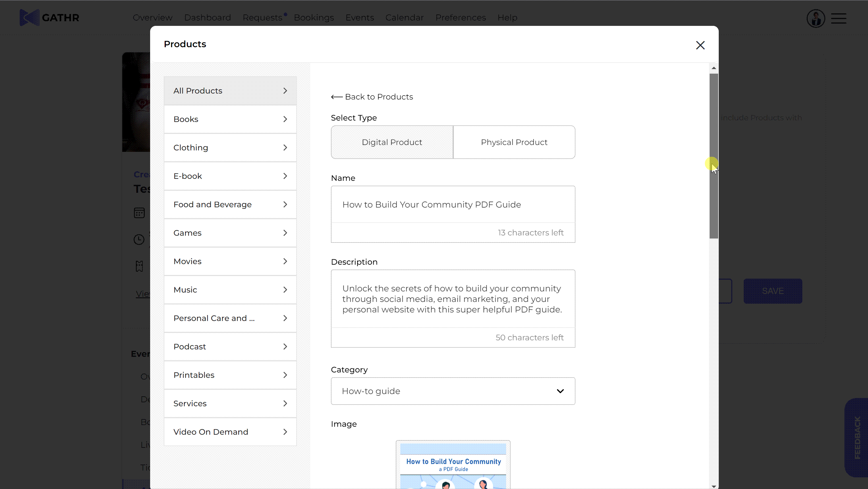Expand the All Products category
Viewport: 868px width, 489px height.
click(230, 91)
